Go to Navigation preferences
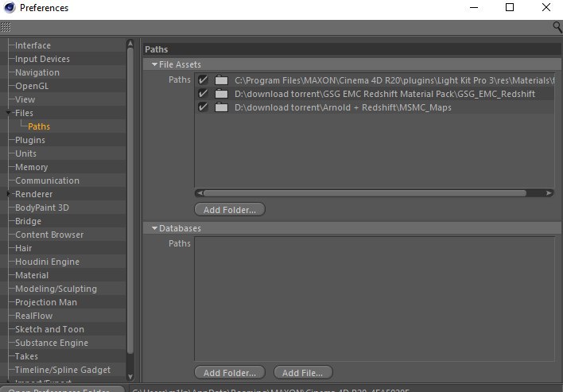The height and width of the screenshot is (392, 563). (x=37, y=72)
